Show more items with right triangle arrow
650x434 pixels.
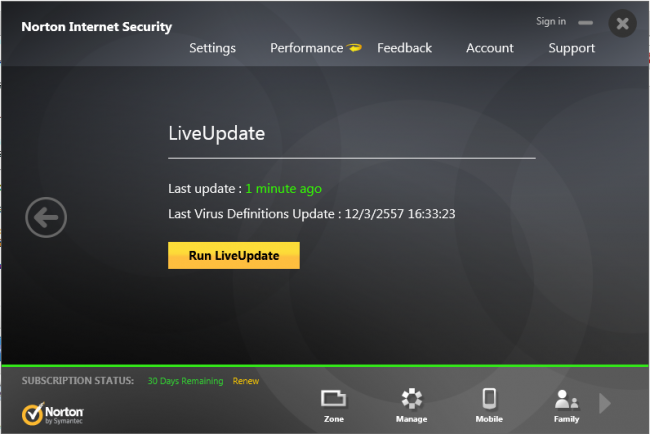(x=605, y=403)
